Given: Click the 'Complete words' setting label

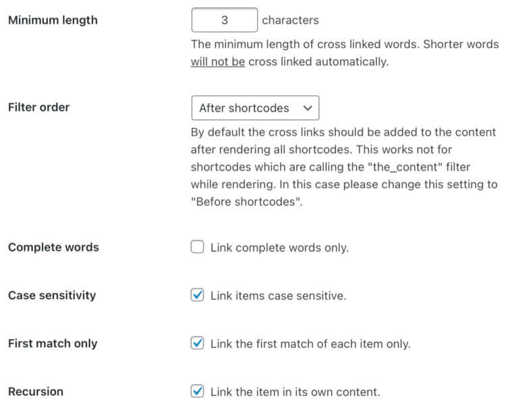Looking at the screenshot, I should (x=53, y=247).
